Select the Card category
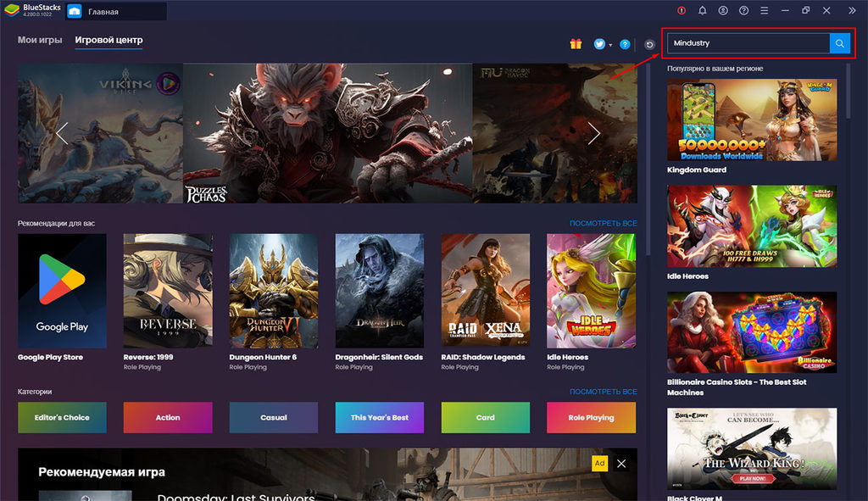This screenshot has width=868, height=501. 486,417
